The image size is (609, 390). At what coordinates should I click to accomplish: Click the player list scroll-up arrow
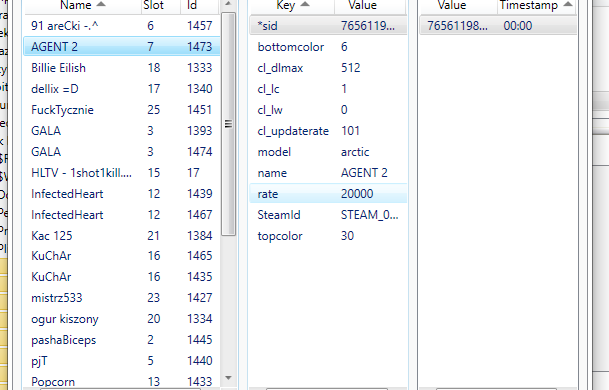(x=228, y=4)
